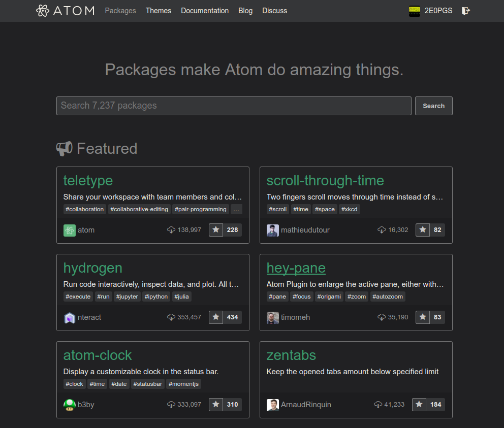Open the hey-pane package link
This screenshot has height=428, width=504.
tap(296, 268)
